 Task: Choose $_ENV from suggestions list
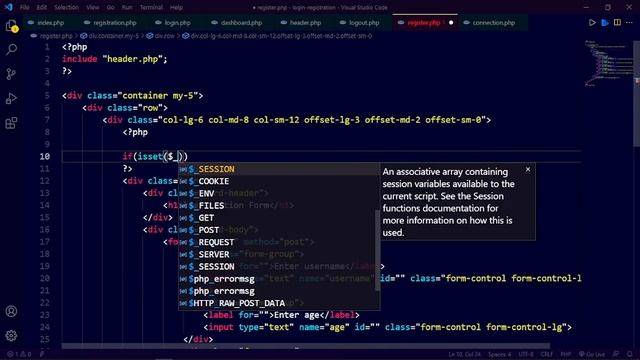279,193
